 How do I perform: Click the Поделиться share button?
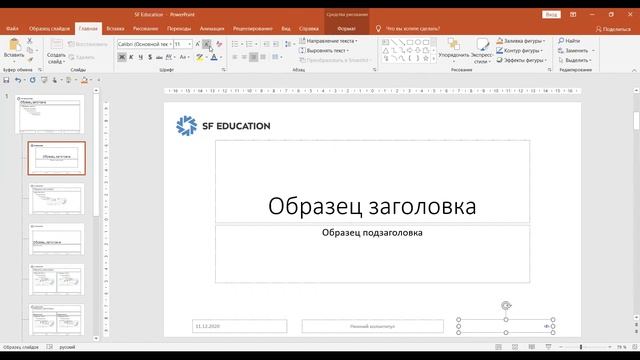click(x=613, y=29)
